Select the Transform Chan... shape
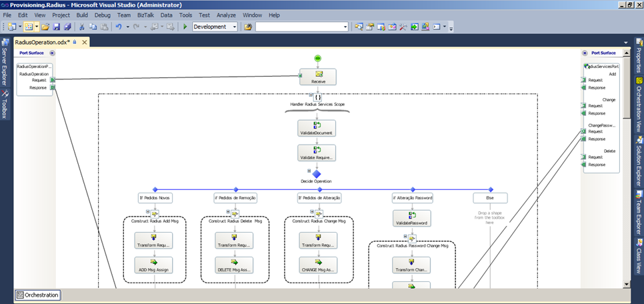Image resolution: width=644 pixels, height=304 pixels. (411, 265)
